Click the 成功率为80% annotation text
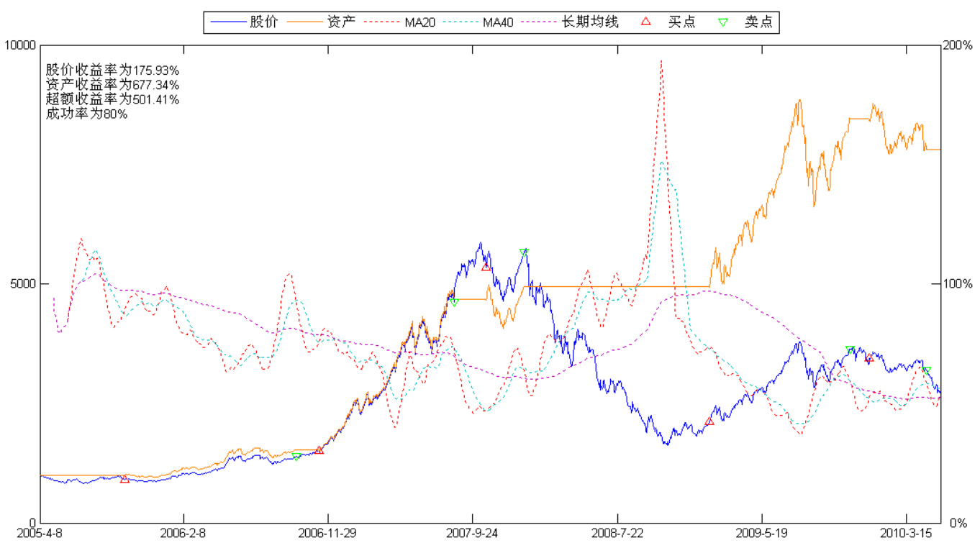 click(x=86, y=114)
